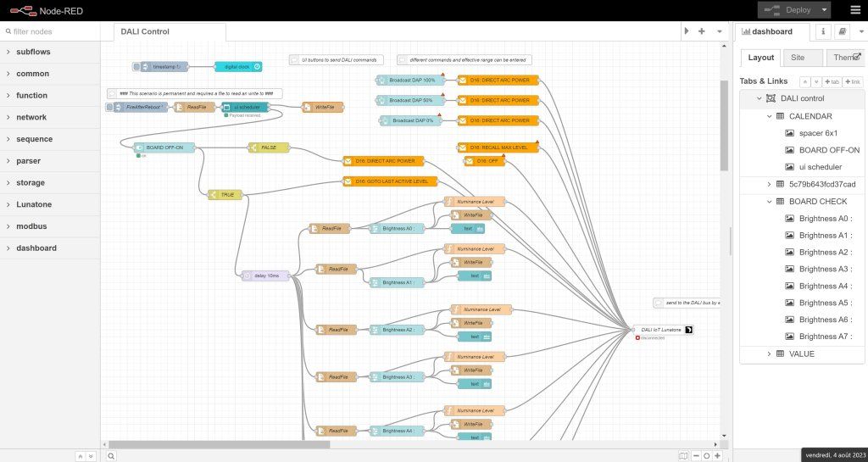The height and width of the screenshot is (462, 868).
Task: Switch to the Site tab
Action: click(794, 58)
